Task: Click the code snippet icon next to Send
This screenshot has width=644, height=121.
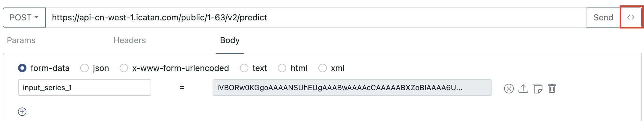Action: pos(631,17)
